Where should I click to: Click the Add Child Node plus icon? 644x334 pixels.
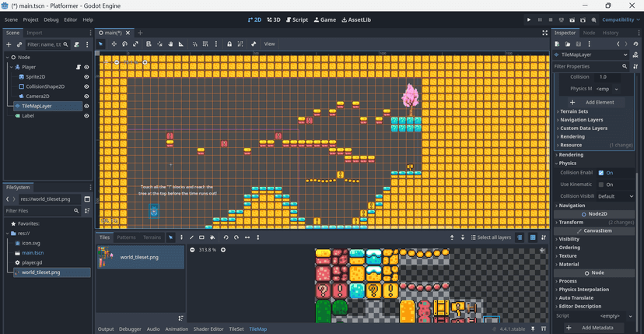tap(9, 44)
